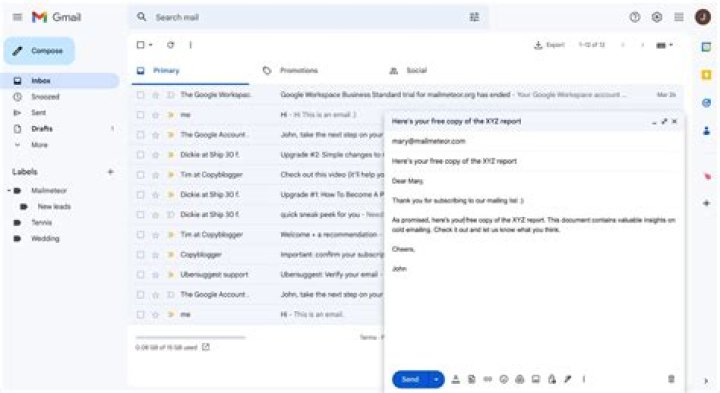This screenshot has height=393, width=720.
Task: Tick checkbox for Ubersuggest support email
Action: pyautogui.click(x=141, y=275)
